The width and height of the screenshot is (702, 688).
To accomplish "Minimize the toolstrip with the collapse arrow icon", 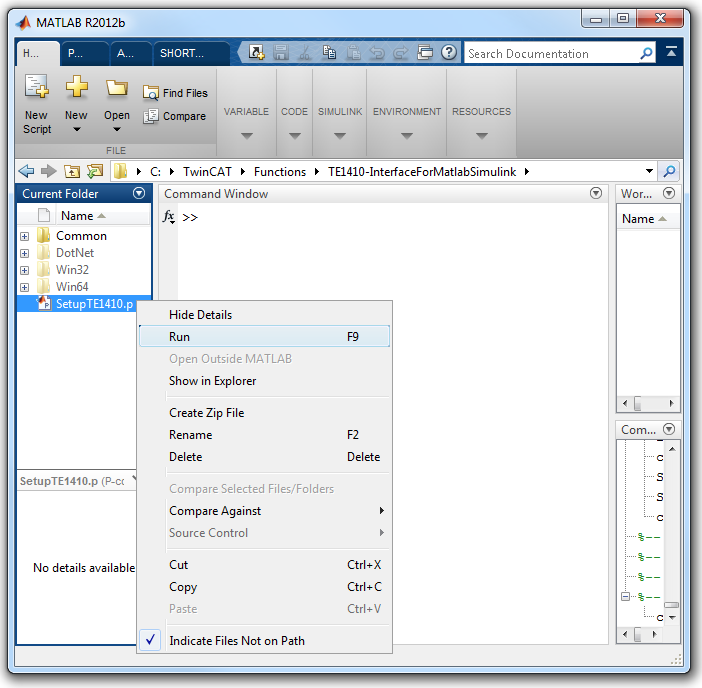I will pyautogui.click(x=671, y=52).
